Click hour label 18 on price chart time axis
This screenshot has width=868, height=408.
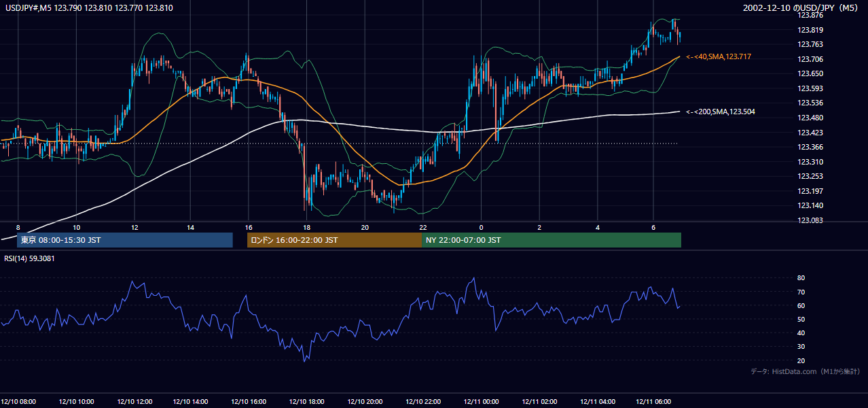tap(307, 227)
